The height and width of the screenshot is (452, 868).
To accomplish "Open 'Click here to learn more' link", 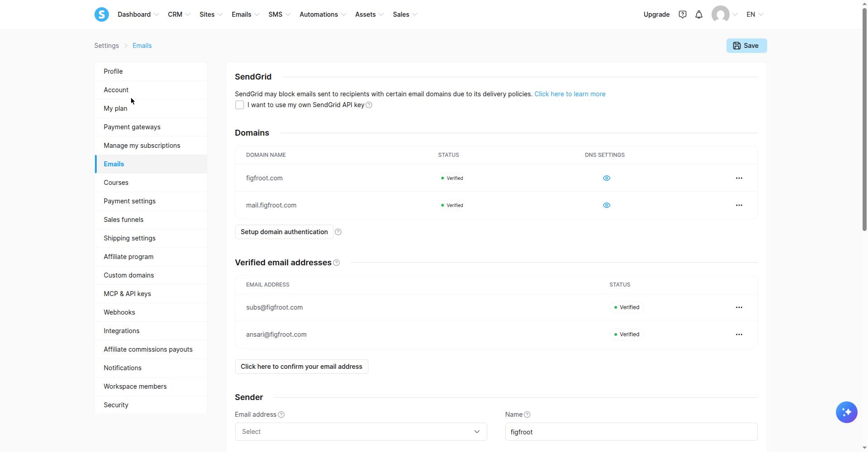I will coord(570,94).
